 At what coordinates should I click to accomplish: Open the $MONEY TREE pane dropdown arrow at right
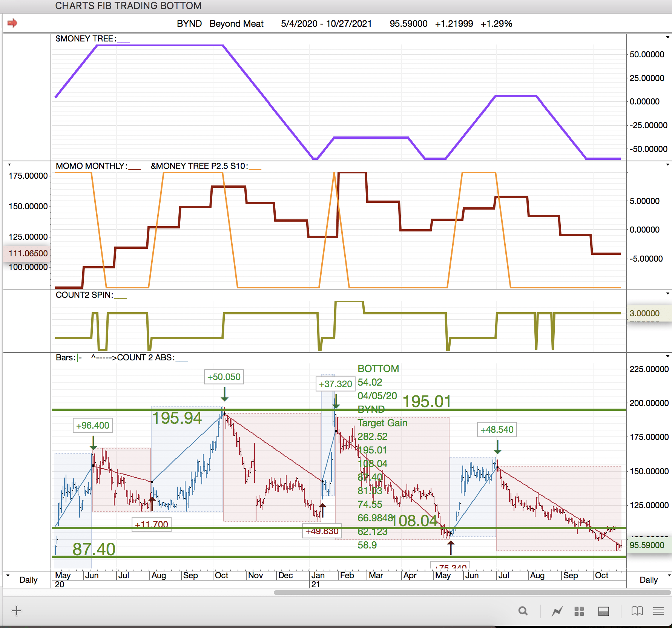667,37
